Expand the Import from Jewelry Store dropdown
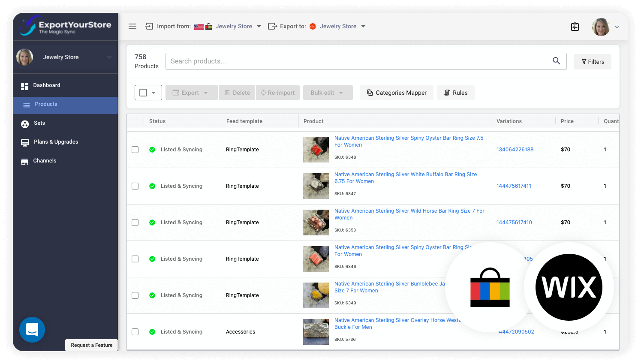 click(238, 26)
